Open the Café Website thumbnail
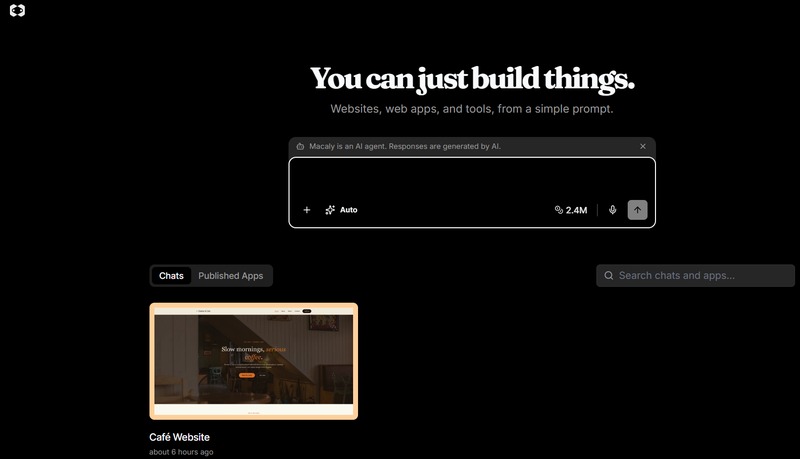800x459 pixels. point(254,361)
